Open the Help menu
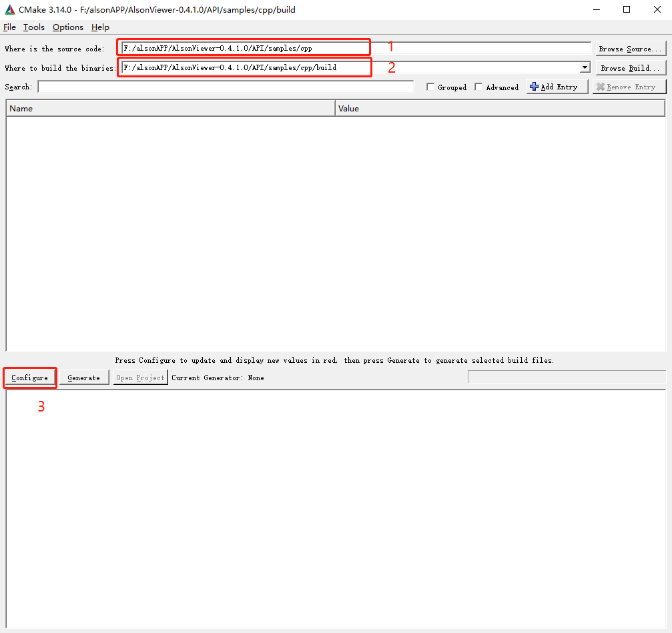The width and height of the screenshot is (672, 633). tap(100, 27)
